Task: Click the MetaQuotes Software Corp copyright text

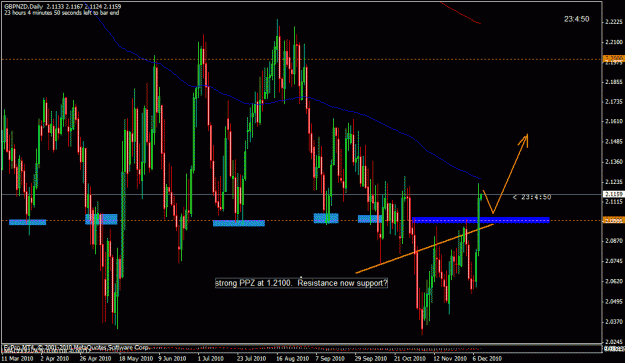Action: coord(76,347)
